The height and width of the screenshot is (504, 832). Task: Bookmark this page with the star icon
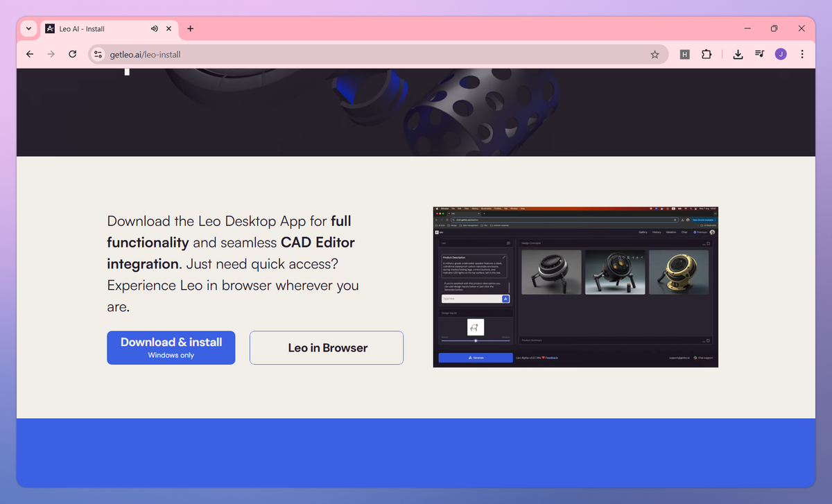click(x=655, y=54)
